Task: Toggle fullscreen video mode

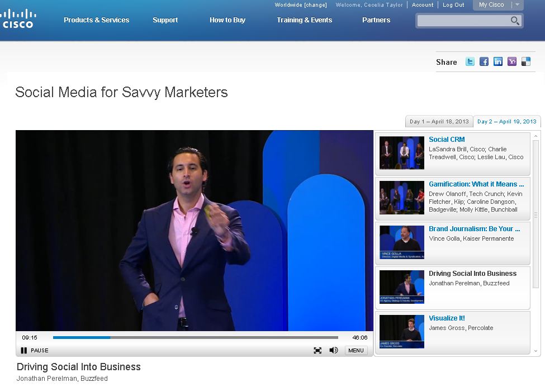Action: 317,350
